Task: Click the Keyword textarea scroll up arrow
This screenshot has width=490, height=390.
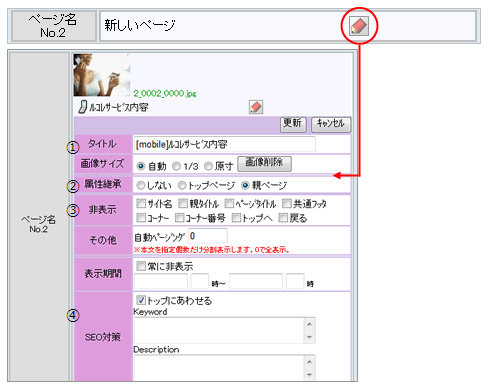Action: click(309, 324)
